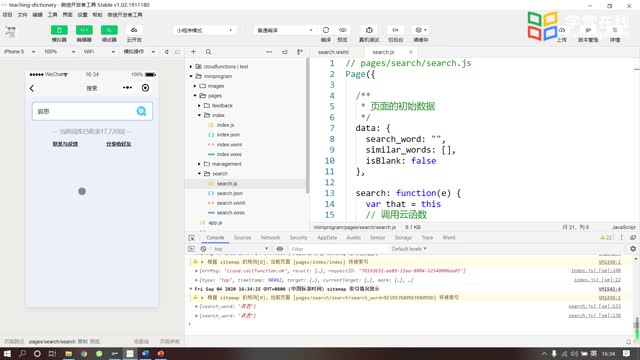Open the WiFi network dropdown
Image resolution: width=640 pixels, height=360 pixels.
99,52
